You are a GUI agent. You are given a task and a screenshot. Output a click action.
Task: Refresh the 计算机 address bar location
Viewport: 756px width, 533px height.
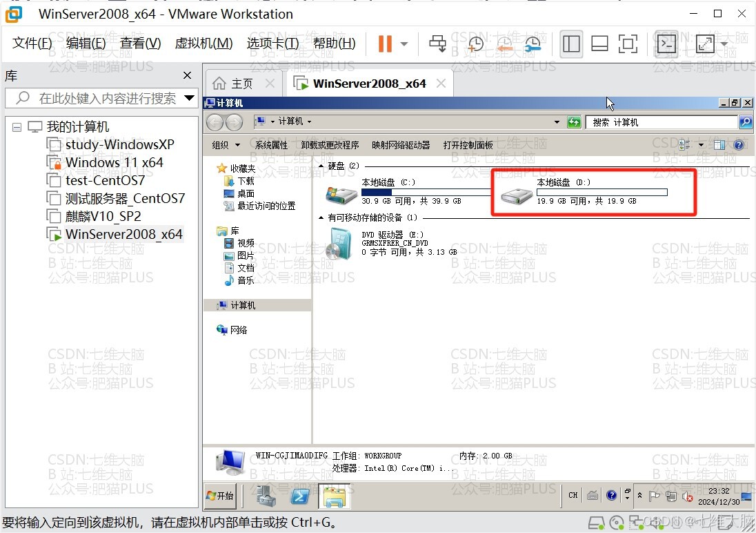pos(574,122)
